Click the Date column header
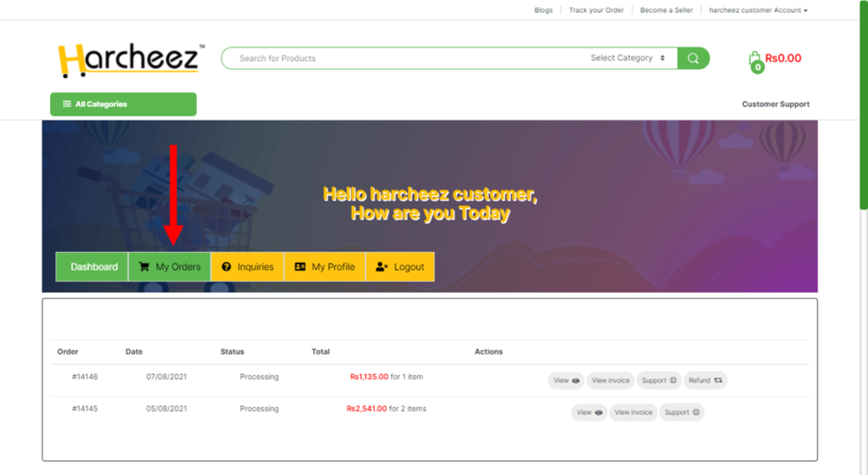The height and width of the screenshot is (475, 868). tap(134, 351)
